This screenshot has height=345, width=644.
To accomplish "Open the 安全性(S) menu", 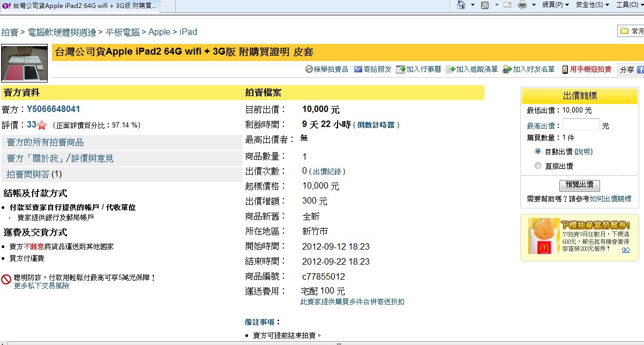I will (593, 5).
